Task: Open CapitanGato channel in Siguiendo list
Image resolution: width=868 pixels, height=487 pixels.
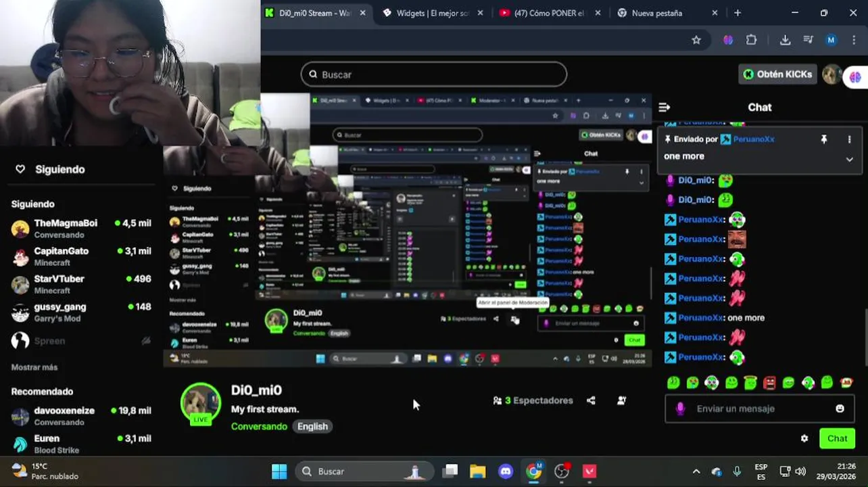Action: pyautogui.click(x=81, y=256)
